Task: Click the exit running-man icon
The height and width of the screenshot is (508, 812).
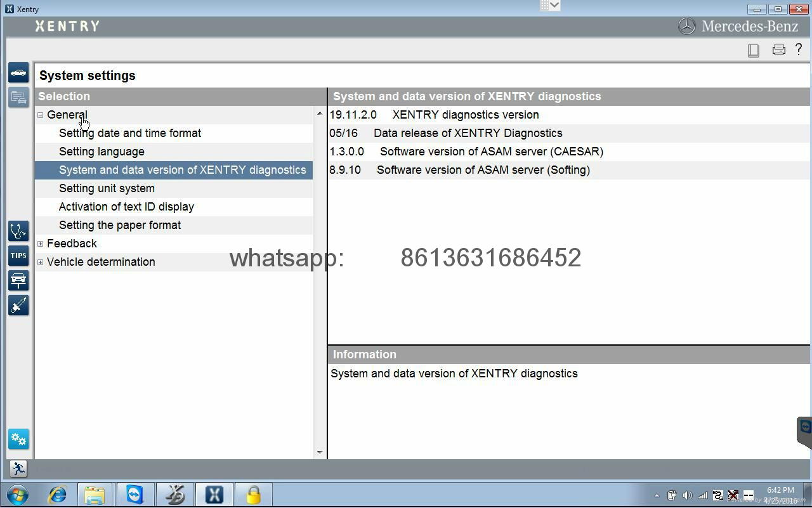Action: point(18,469)
